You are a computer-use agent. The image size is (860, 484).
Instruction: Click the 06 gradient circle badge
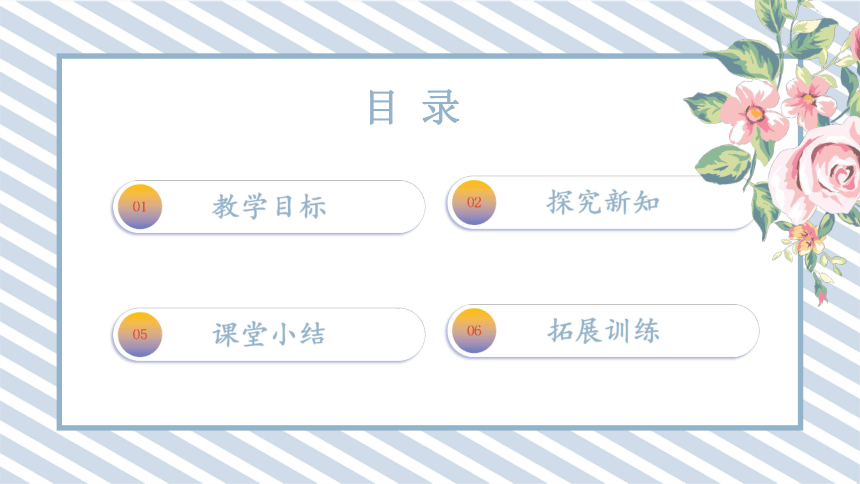[x=474, y=330]
